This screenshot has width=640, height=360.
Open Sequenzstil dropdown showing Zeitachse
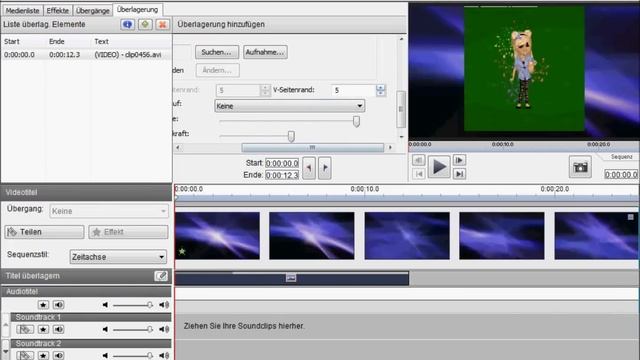click(x=118, y=257)
